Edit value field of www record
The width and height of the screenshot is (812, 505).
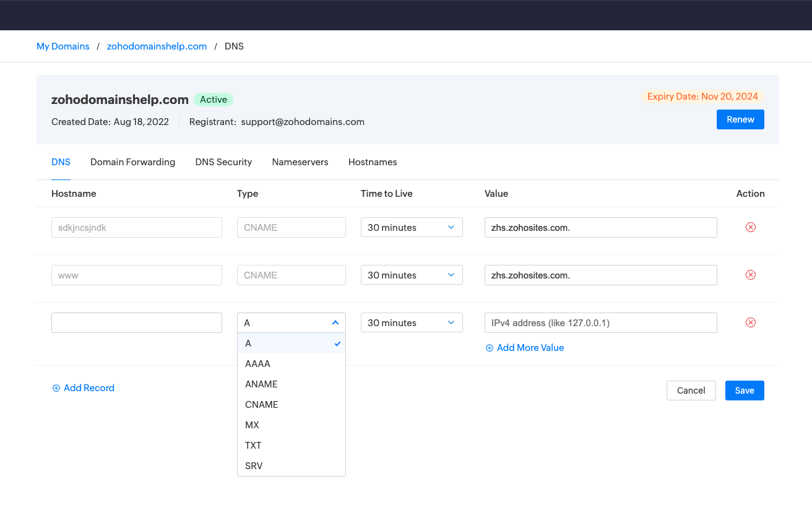tap(601, 275)
